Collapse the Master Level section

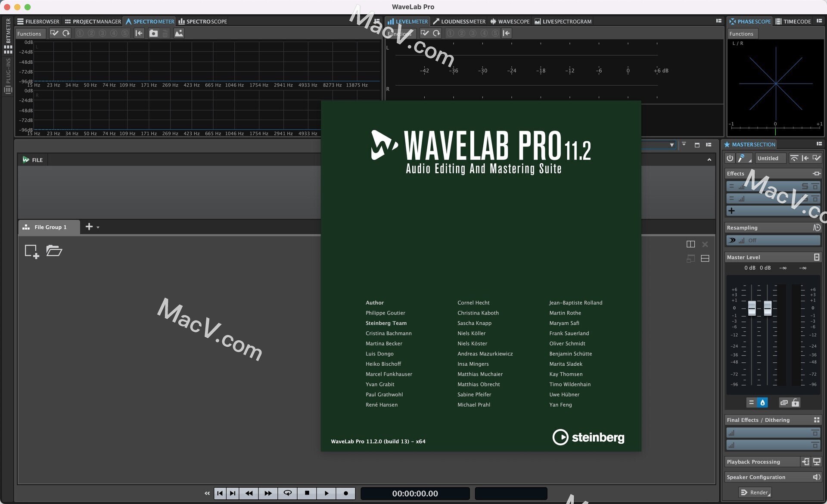pos(816,257)
